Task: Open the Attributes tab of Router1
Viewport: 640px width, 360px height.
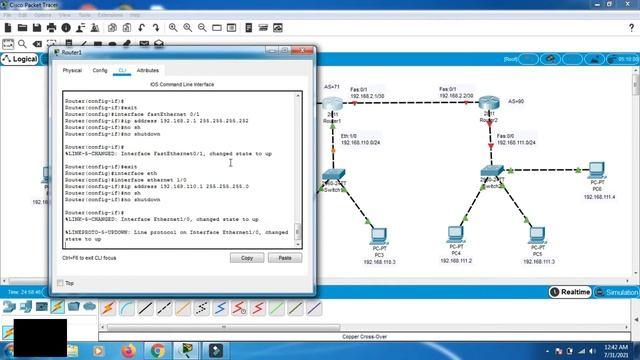Action: click(148, 71)
